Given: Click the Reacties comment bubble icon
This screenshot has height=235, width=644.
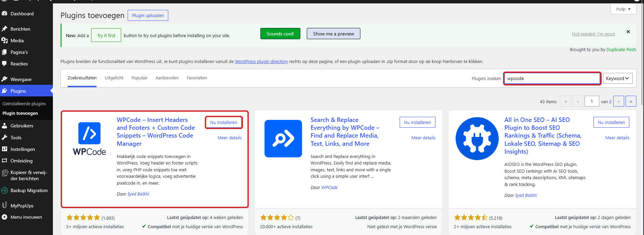Looking at the screenshot, I should pos(4,64).
